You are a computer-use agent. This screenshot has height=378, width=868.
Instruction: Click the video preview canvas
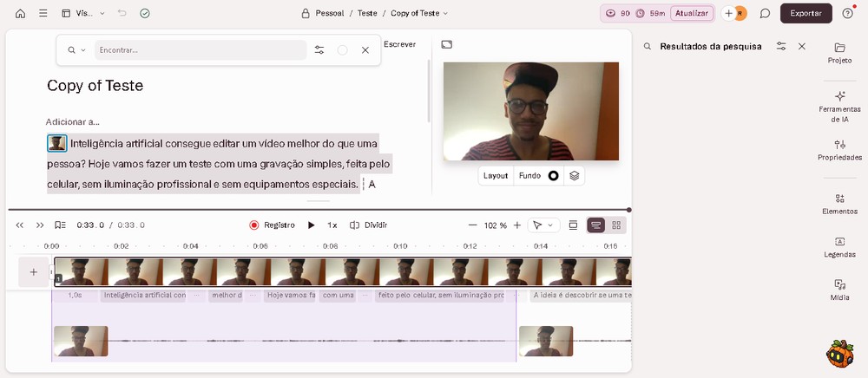click(x=531, y=111)
